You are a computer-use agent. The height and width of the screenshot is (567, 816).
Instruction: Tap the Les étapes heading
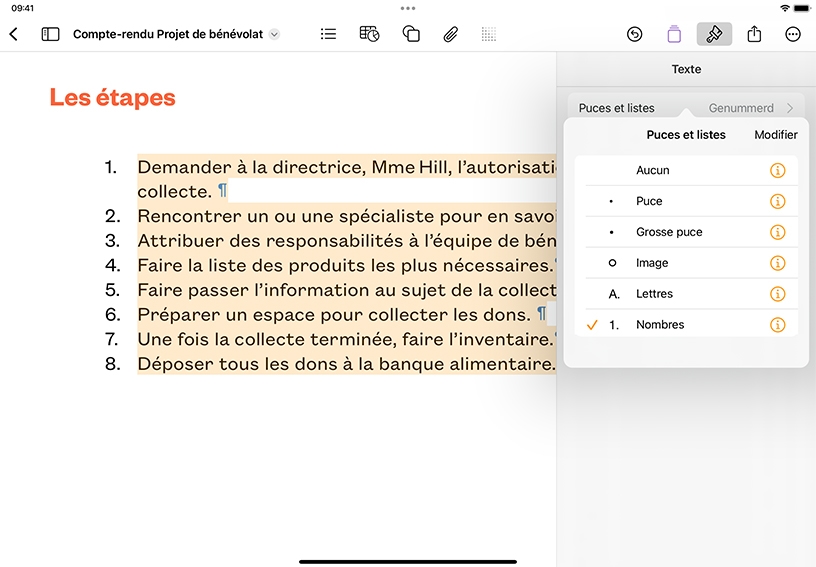pyautogui.click(x=112, y=97)
